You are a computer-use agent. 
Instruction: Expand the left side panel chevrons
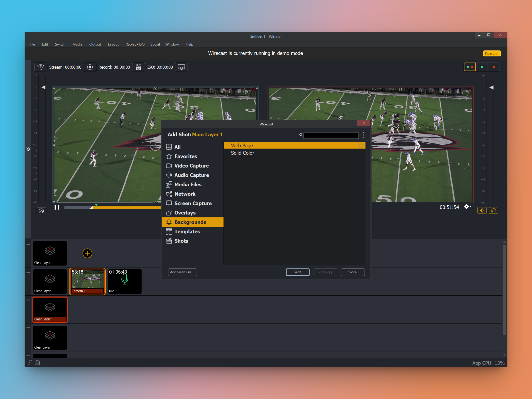click(28, 149)
